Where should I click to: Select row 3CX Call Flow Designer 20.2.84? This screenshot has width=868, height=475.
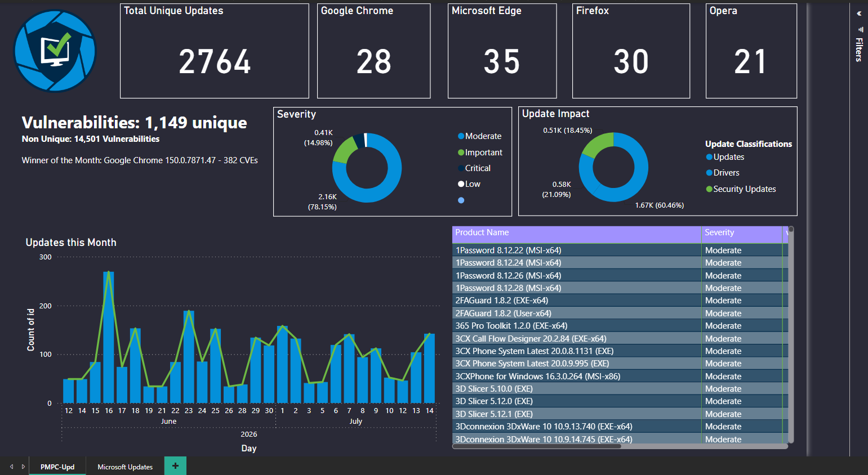pos(620,339)
